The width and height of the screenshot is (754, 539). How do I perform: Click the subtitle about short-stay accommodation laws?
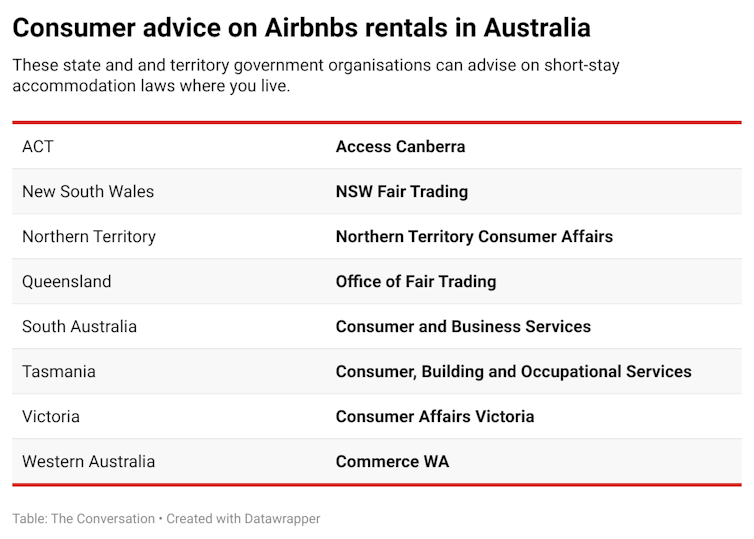pos(316,75)
